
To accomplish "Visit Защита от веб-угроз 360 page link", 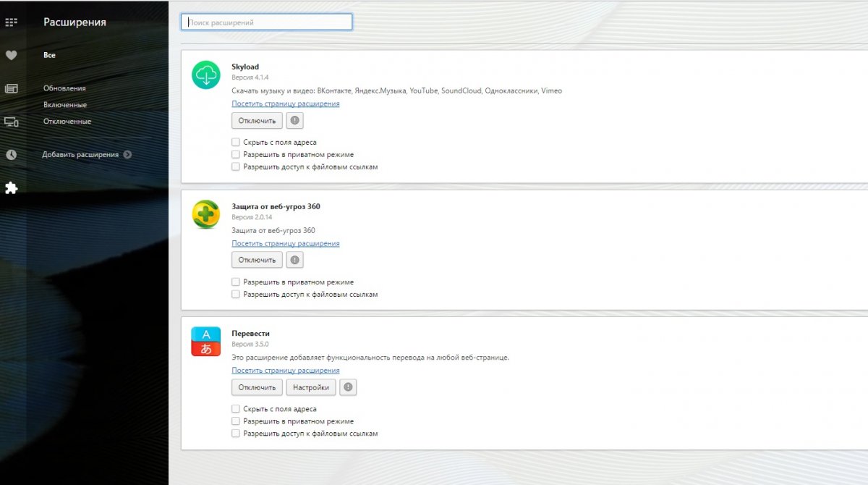I will tap(286, 243).
